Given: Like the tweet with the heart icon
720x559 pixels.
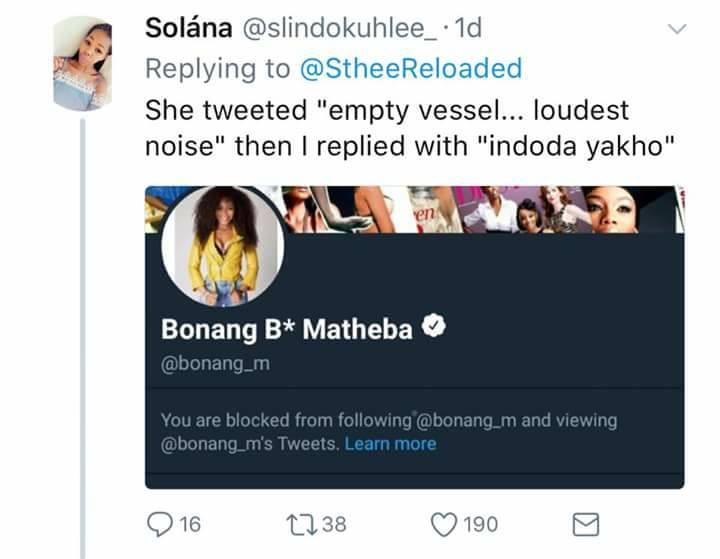Looking at the screenshot, I should tap(444, 524).
